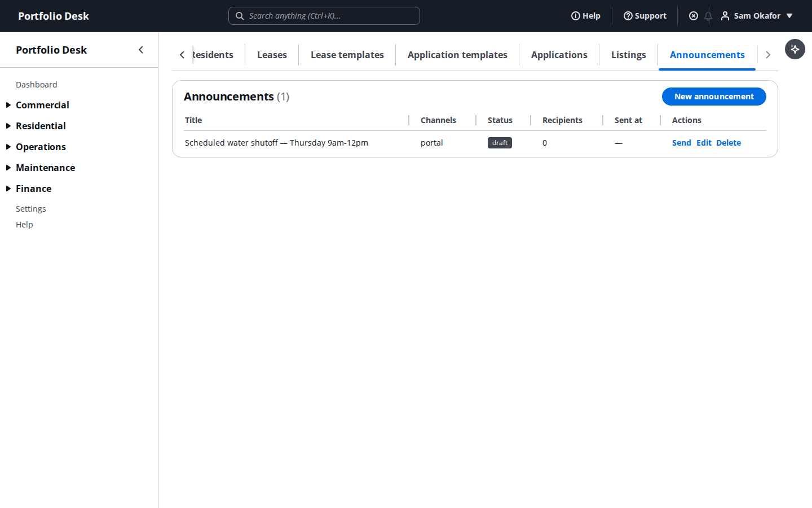Click the Portfolio Desk logo in header
Screen dimensions: 812x508
click(54, 16)
